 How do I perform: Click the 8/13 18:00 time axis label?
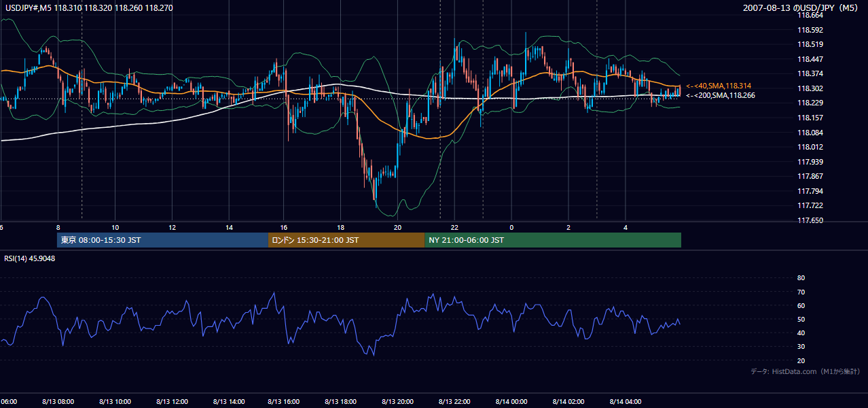pyautogui.click(x=341, y=401)
